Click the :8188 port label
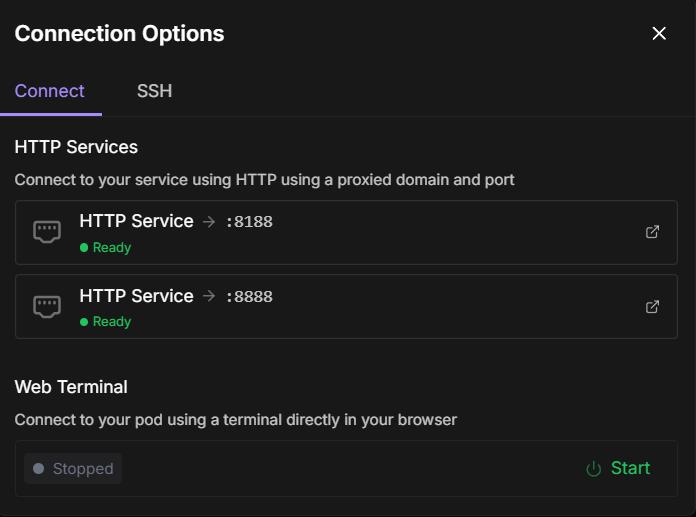 point(249,221)
